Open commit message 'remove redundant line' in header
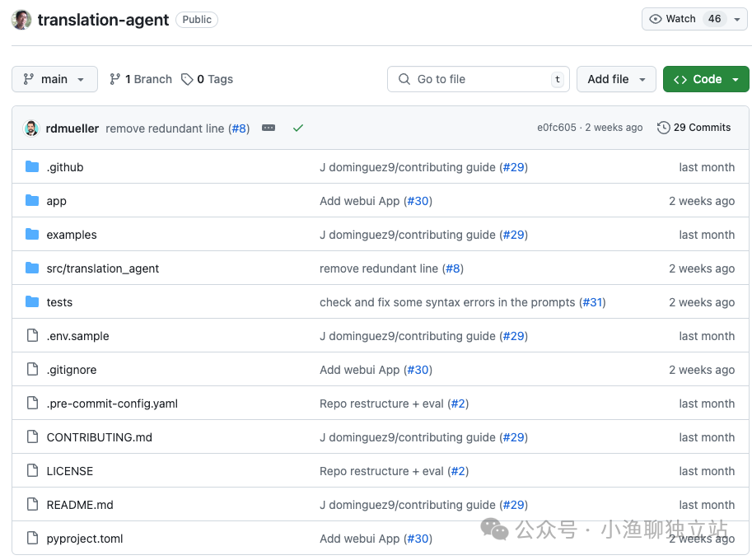Screen dimensions: 752x560 tap(165, 128)
